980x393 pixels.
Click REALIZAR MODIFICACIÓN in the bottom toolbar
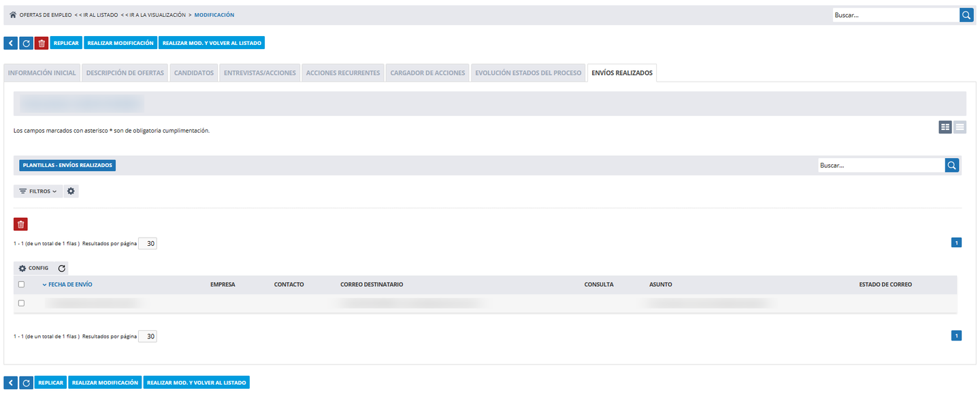[x=105, y=383]
